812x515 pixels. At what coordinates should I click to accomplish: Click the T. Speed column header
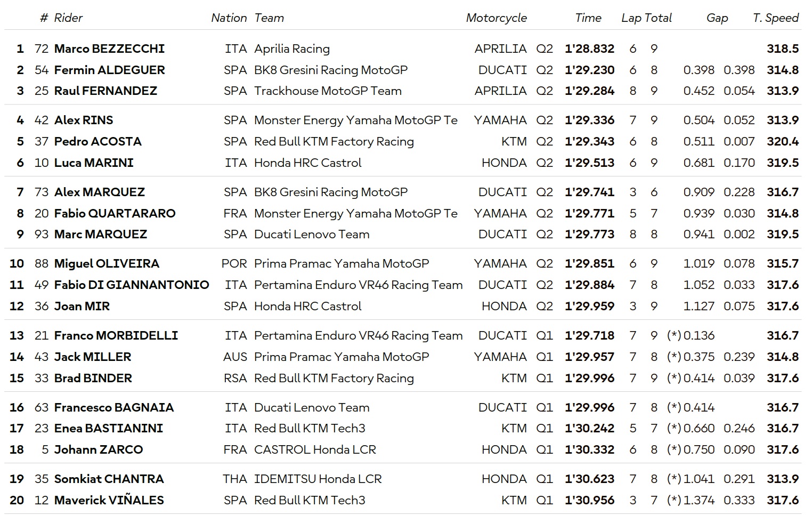[x=775, y=18]
